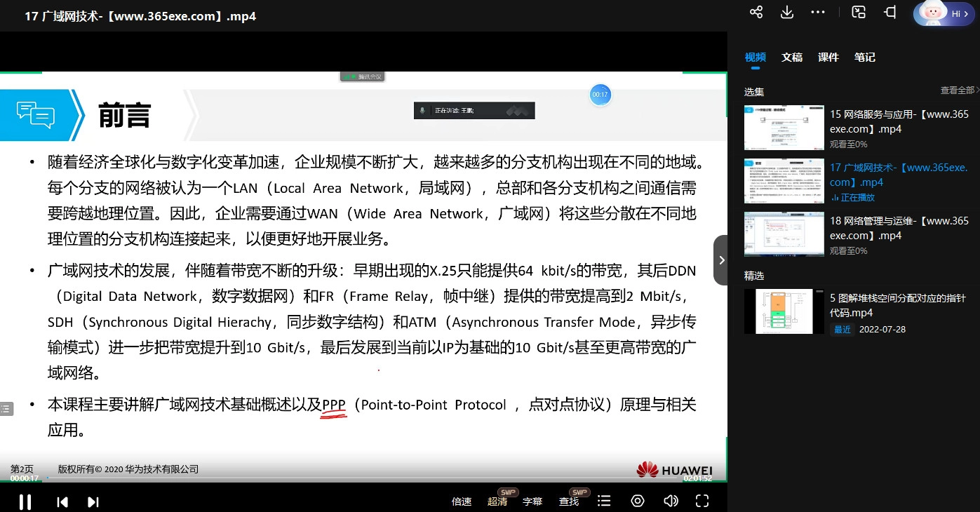Click the 查看全部 link next to 选集
The width and height of the screenshot is (980, 512).
coord(956,90)
